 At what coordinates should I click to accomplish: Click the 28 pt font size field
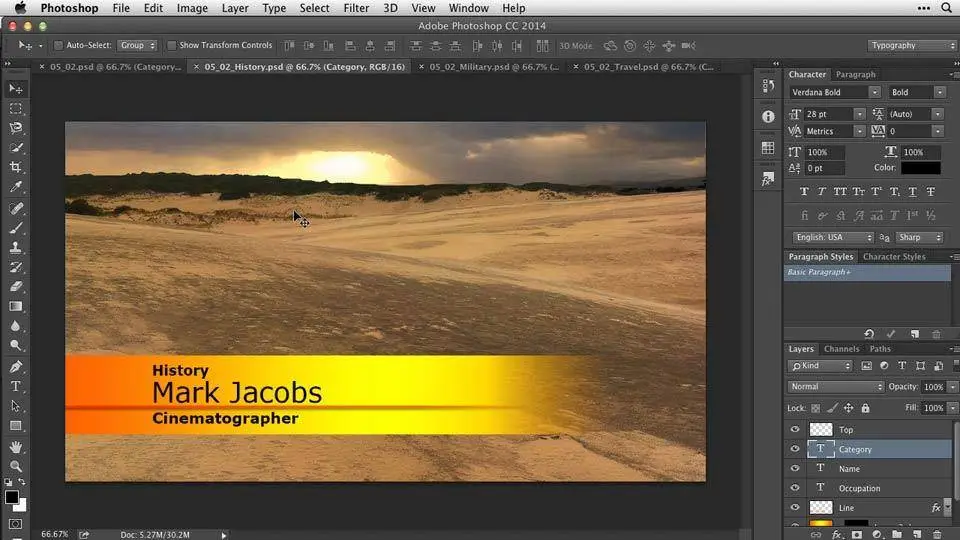[829, 114]
